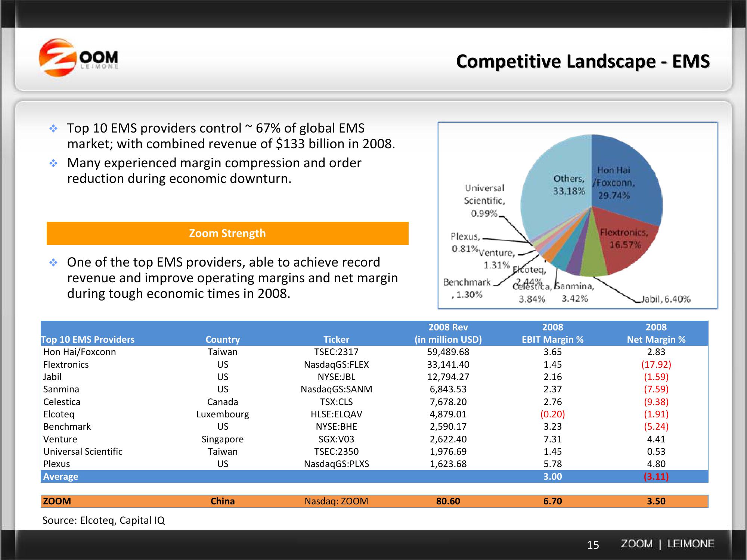The height and width of the screenshot is (560, 747).
Task: Click ZOOM EBIT margin '6.70'
Action: pos(553,501)
